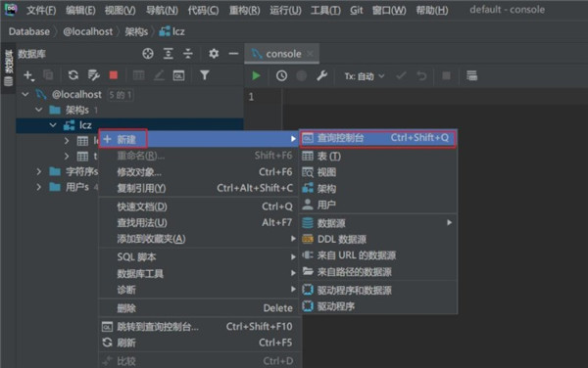Open database panel settings gear
588x368 pixels.
[x=214, y=54]
